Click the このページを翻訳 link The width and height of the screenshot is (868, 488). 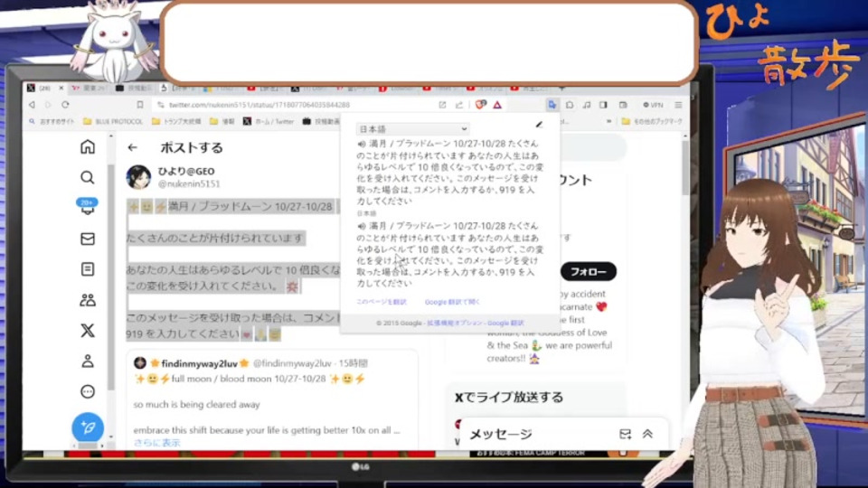382,302
